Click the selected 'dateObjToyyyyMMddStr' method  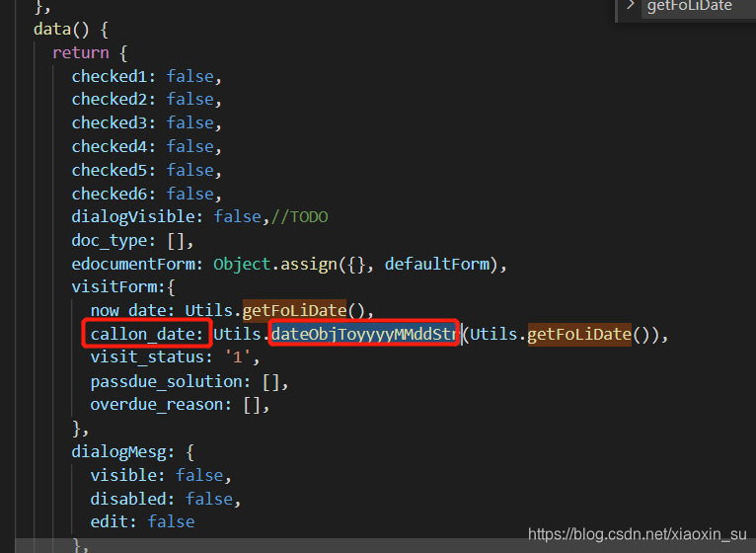tap(364, 334)
